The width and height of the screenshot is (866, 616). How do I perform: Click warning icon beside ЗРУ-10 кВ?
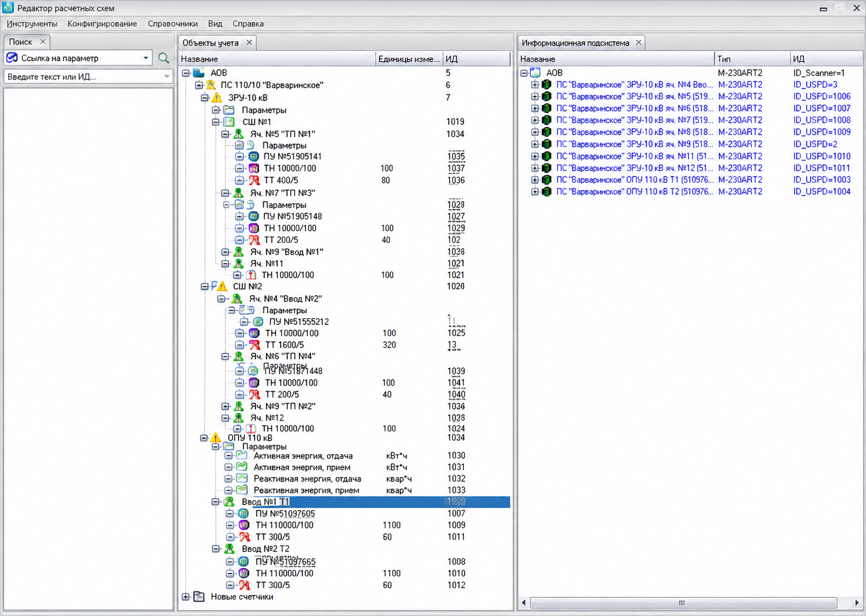[217, 97]
